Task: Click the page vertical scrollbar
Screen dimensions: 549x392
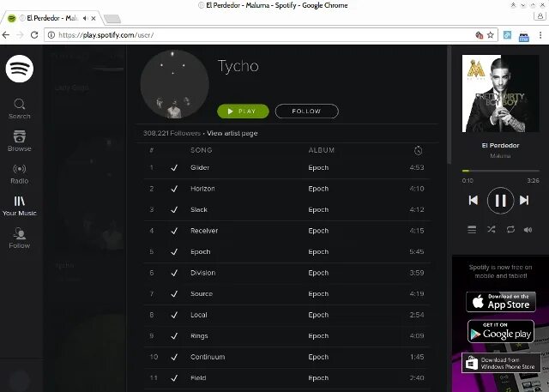Action: coord(449,105)
